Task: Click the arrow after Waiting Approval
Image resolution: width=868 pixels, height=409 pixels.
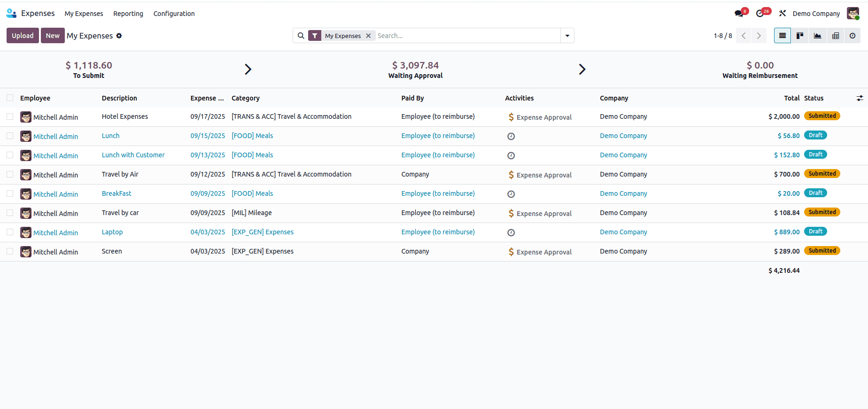Action: click(582, 69)
